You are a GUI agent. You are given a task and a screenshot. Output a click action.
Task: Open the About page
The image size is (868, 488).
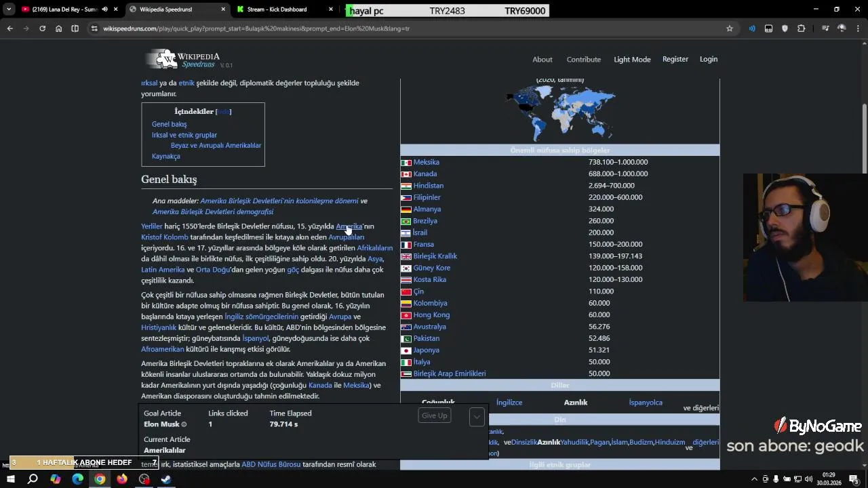[x=542, y=60]
